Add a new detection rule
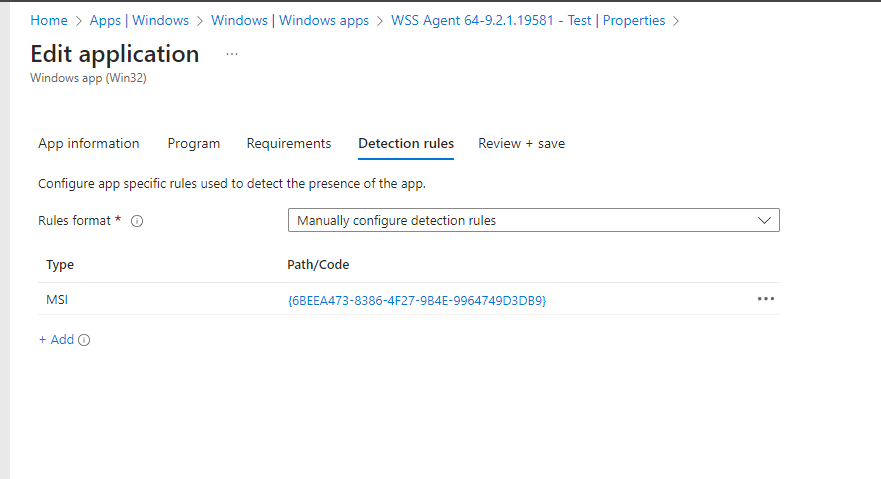Screen dimensions: 881x479 [x=57, y=340]
